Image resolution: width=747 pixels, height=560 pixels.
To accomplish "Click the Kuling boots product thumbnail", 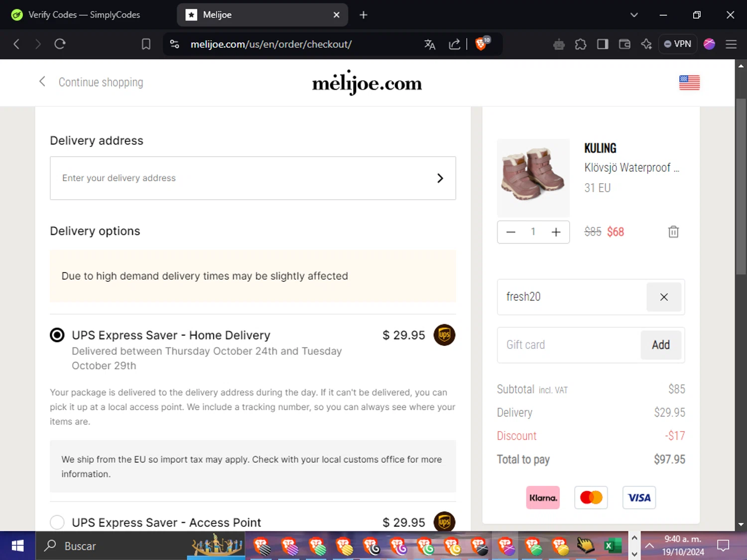I will [x=533, y=178].
